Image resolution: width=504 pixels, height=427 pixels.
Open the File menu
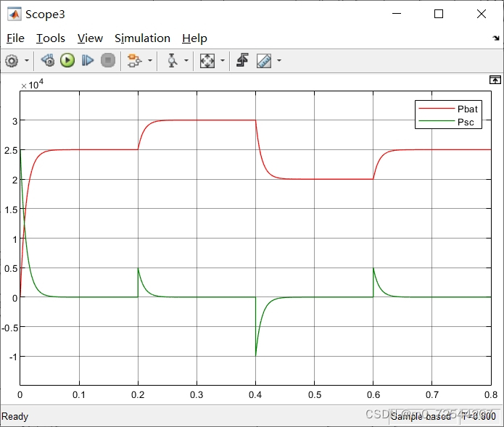15,38
